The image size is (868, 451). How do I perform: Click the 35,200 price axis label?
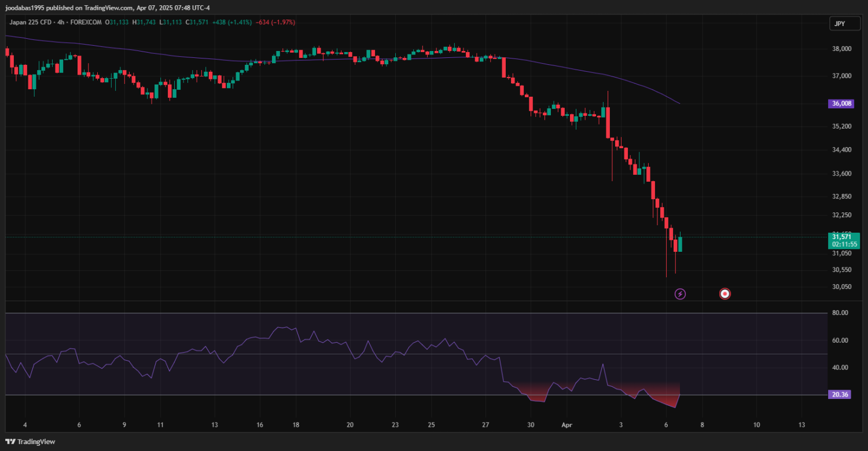point(842,126)
